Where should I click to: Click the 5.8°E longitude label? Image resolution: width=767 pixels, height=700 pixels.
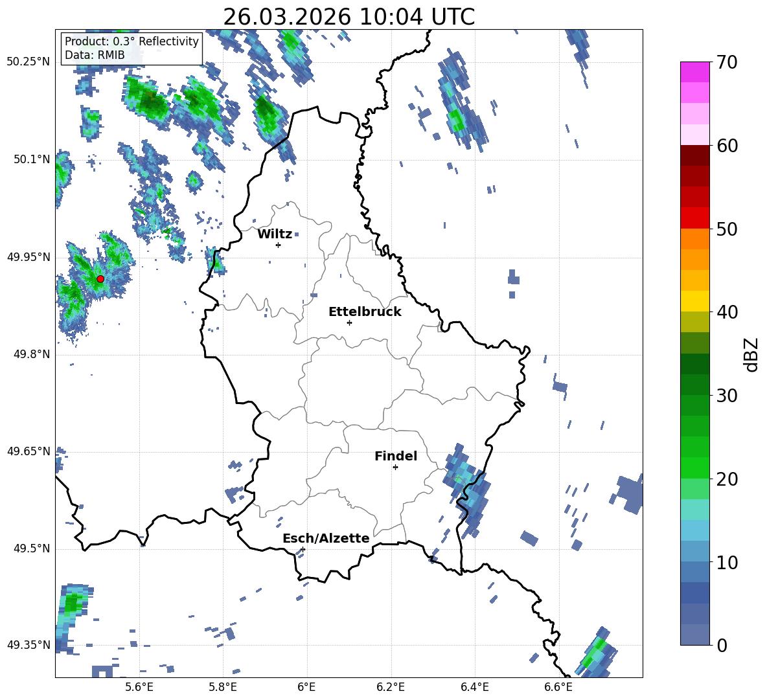click(223, 687)
